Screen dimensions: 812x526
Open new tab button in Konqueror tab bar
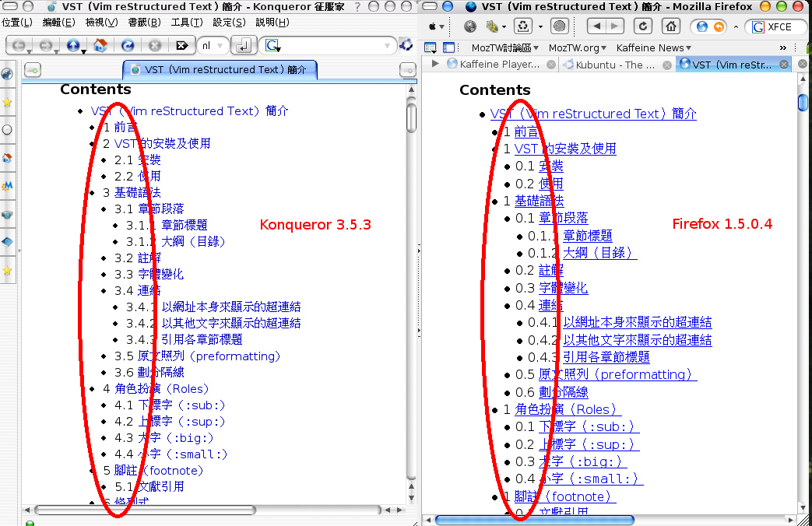click(x=33, y=70)
